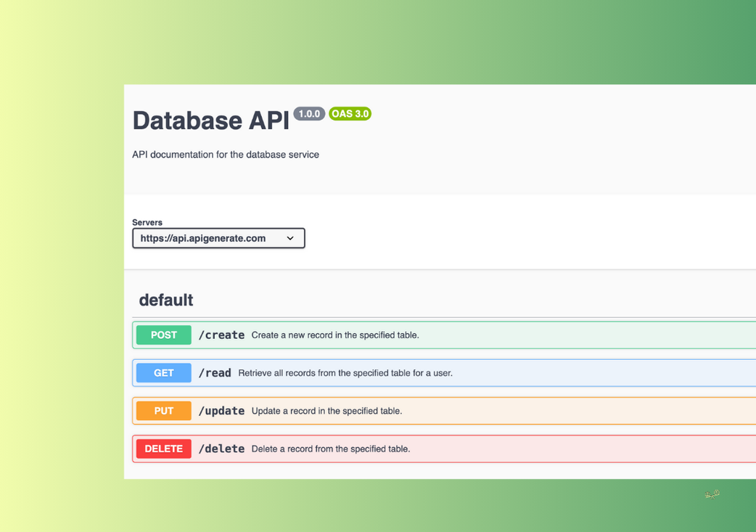The image size is (756, 532).
Task: Click the OAS 3.0 badge
Action: pyautogui.click(x=350, y=114)
